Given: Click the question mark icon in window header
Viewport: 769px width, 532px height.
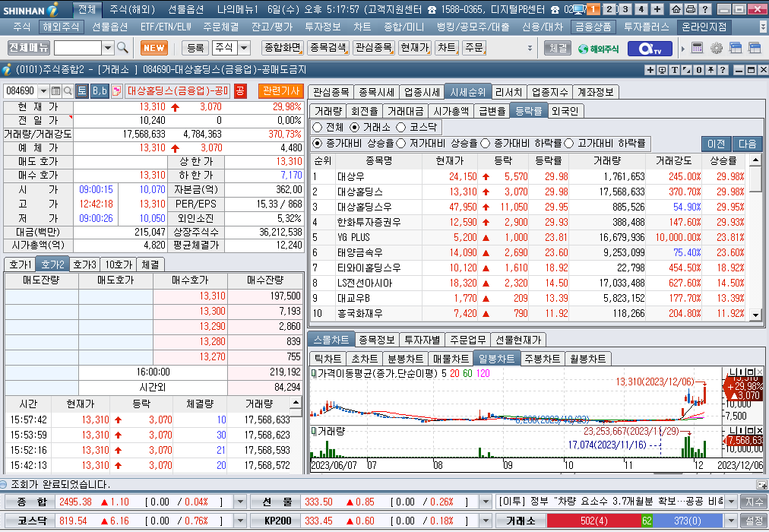Looking at the screenshot, I should point(723,70).
